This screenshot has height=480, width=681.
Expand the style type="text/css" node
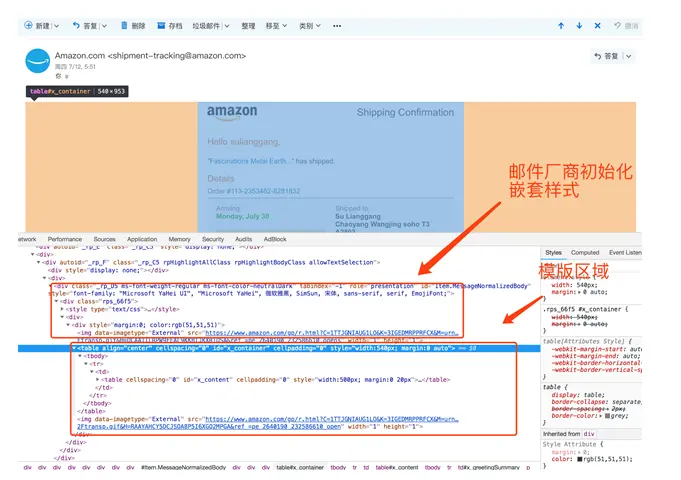62,309
